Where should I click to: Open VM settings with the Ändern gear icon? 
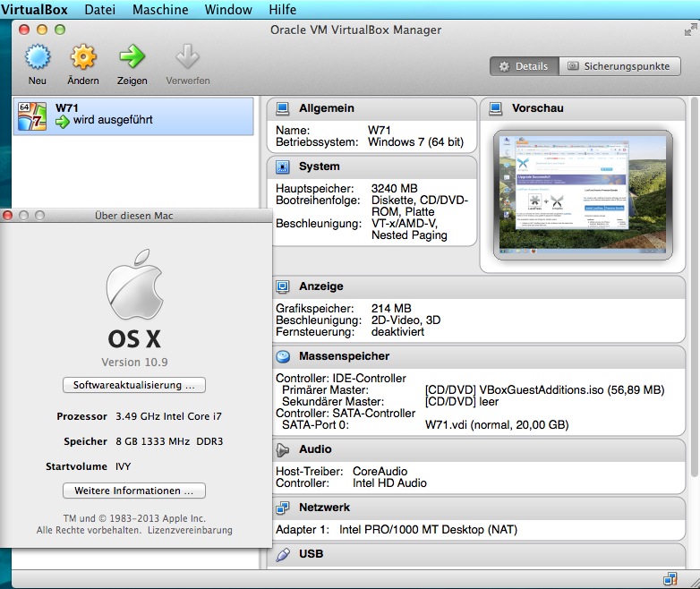click(x=83, y=57)
